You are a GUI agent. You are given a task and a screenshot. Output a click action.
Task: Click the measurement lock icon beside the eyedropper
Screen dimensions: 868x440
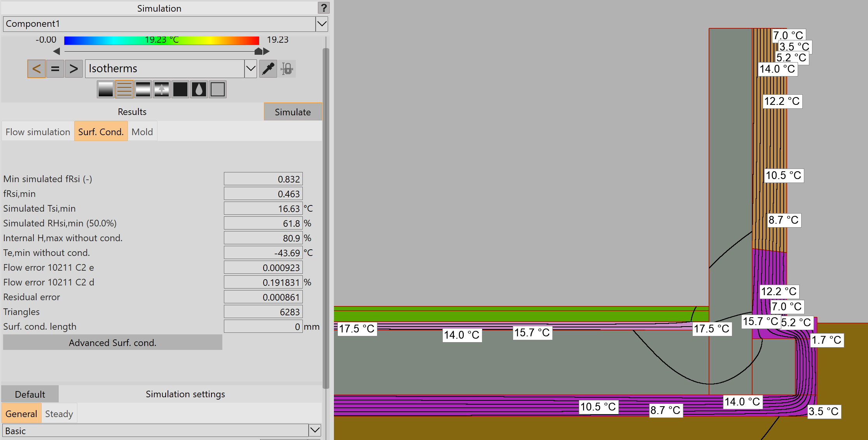[x=287, y=68]
